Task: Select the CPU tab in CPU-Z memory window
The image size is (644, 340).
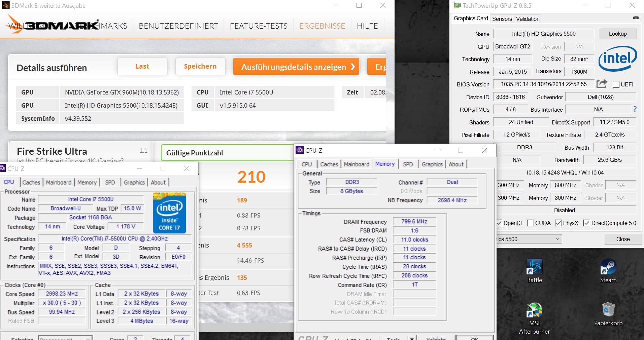Action: [306, 164]
